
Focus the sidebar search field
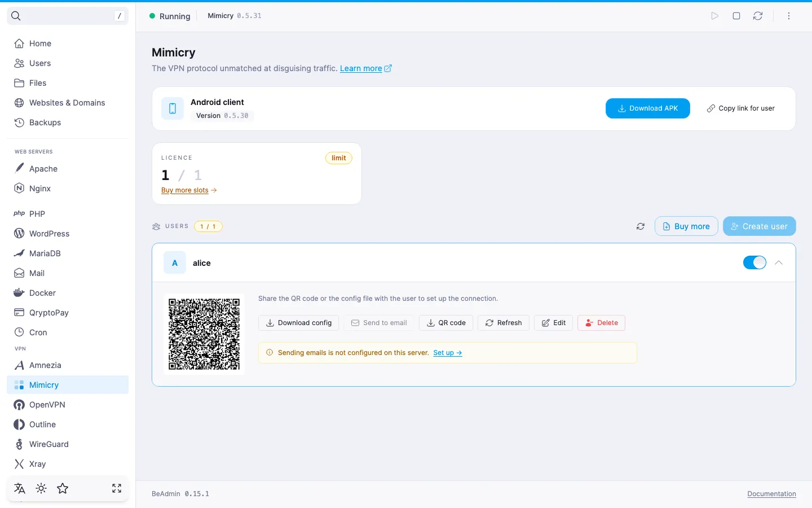coord(68,16)
